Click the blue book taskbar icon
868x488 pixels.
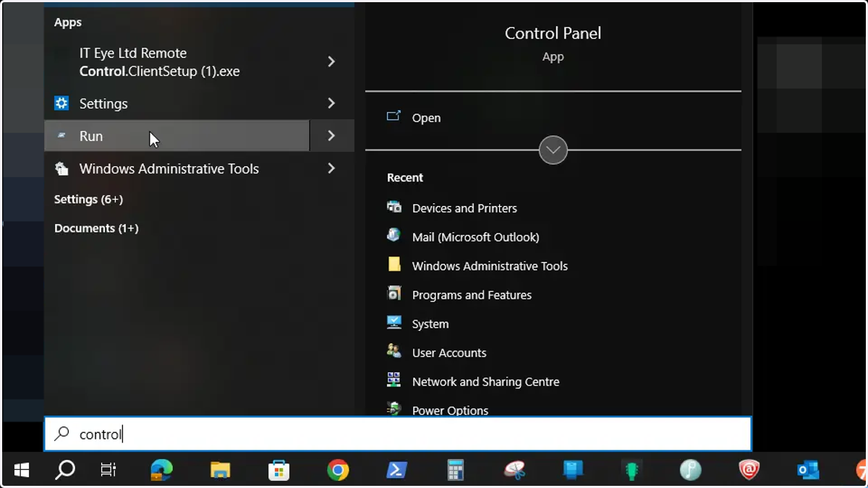(573, 471)
